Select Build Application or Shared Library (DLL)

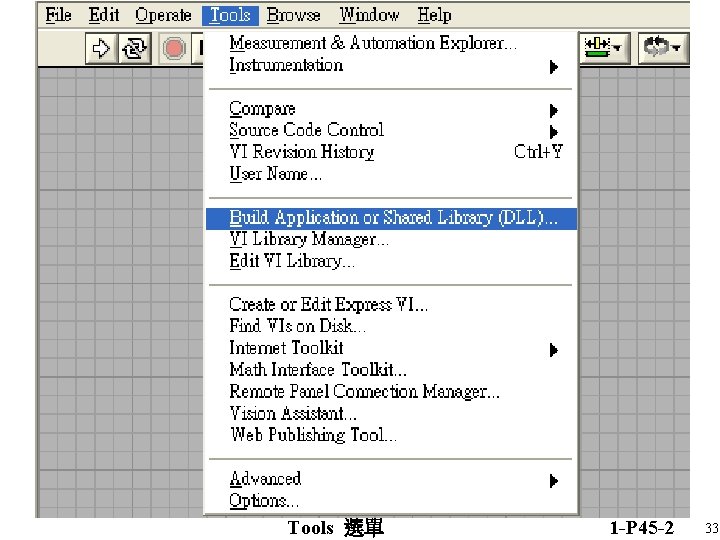[391, 218]
